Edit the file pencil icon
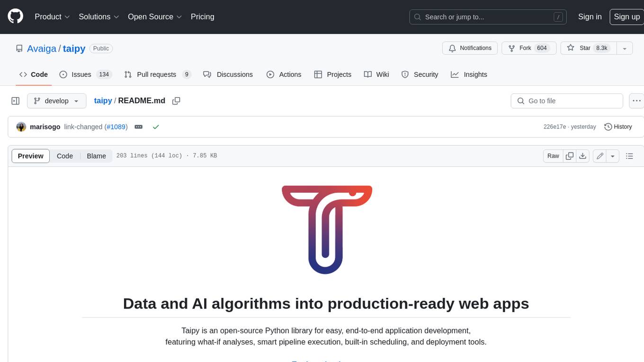Screen dimensions: 644x362 point(600,156)
